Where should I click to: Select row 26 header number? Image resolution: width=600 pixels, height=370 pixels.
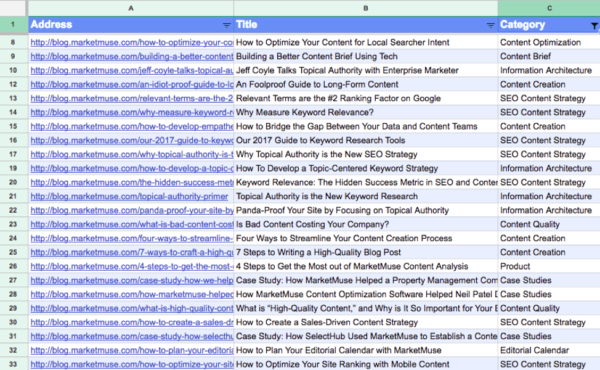coord(13,266)
